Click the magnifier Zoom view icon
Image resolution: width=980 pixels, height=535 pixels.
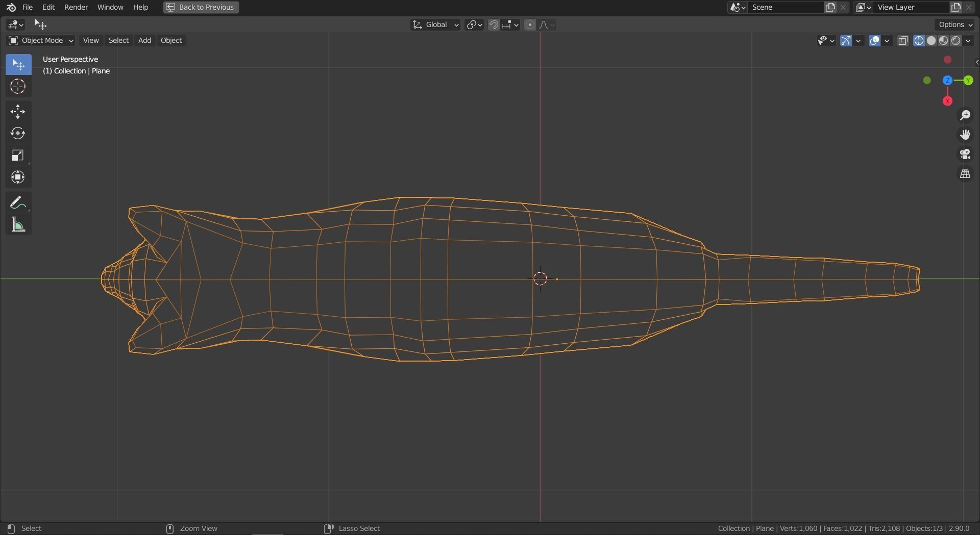(x=965, y=115)
